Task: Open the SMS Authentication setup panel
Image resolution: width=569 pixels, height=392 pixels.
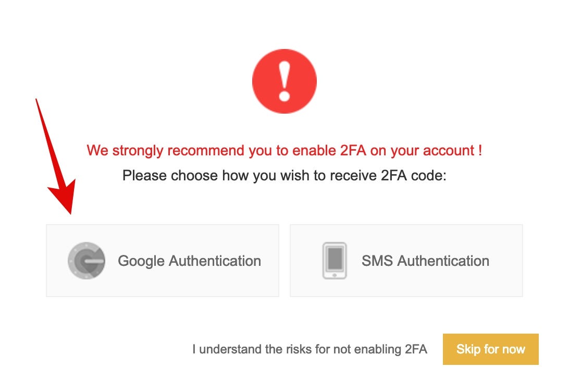Action: tap(406, 260)
